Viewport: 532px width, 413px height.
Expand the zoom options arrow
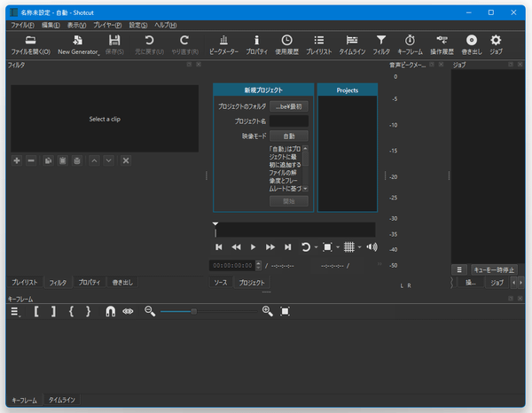pyautogui.click(x=338, y=247)
